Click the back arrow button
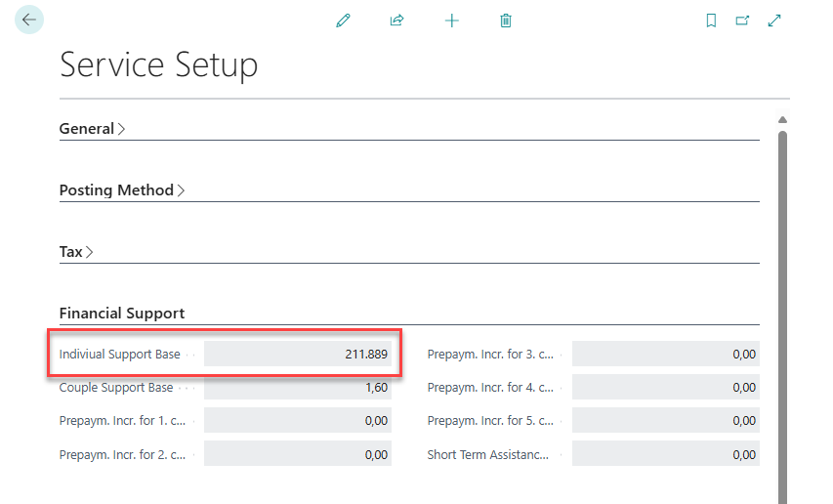The image size is (833, 504). pyautogui.click(x=29, y=20)
